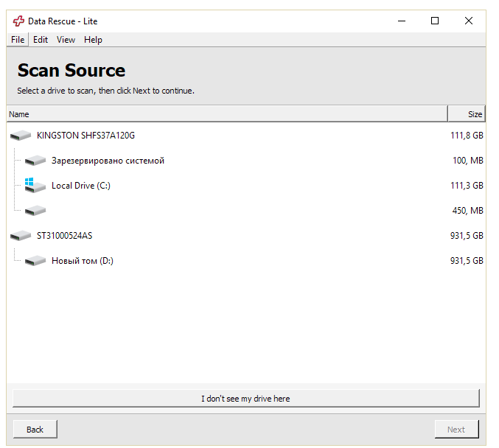Screen dimensions: 499x448
Task: Select the Local Drive (C:) volume
Action: (246, 186)
